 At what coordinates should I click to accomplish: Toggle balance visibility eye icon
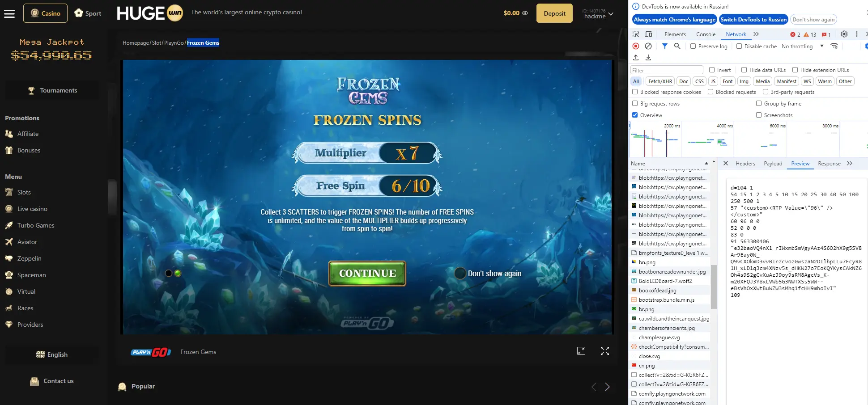525,13
